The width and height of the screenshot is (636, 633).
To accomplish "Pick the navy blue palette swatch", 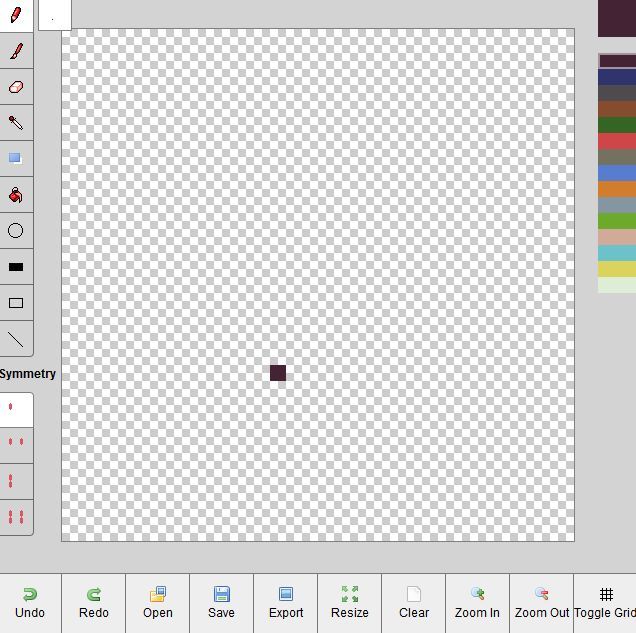I will point(617,77).
